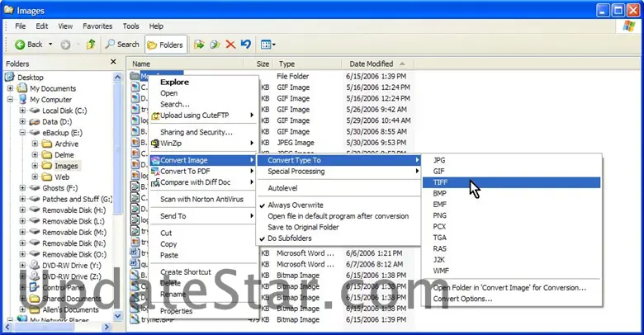Open Back button history dropdown arrow
This screenshot has width=644, height=335.
(x=50, y=45)
